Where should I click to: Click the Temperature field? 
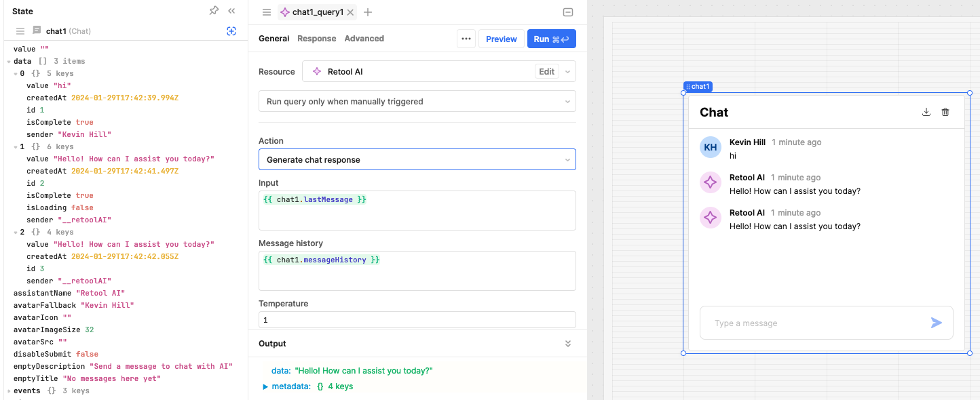417,320
